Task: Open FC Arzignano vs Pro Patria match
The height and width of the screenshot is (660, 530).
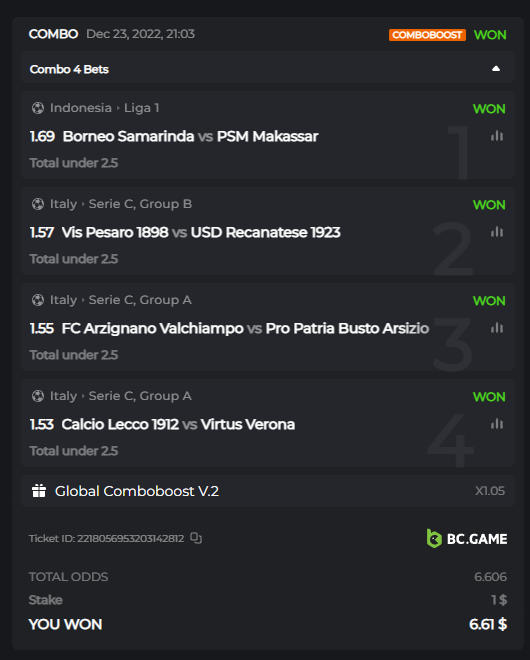Action: pos(245,328)
